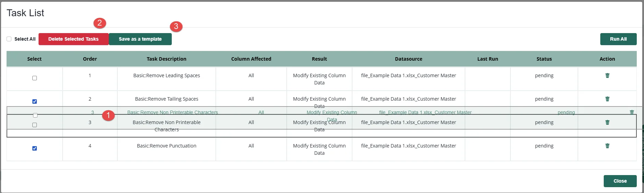Image resolution: width=644 pixels, height=193 pixels.
Task: Delete the Remove Leading Spaces task via trash icon
Action: [x=607, y=75]
